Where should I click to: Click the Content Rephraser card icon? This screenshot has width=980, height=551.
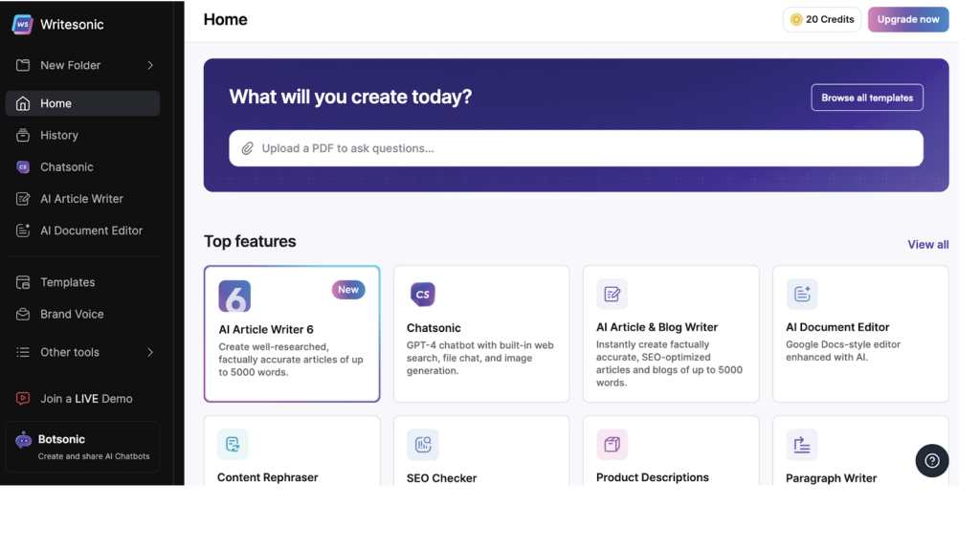pyautogui.click(x=233, y=444)
